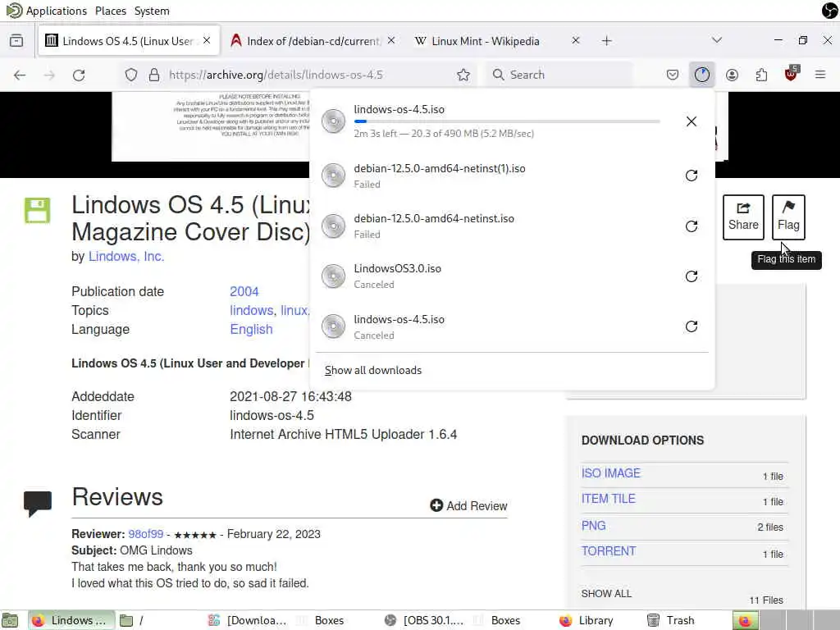Open the Extensions puzzle icon
Screen dimensions: 840x630
pos(761,75)
